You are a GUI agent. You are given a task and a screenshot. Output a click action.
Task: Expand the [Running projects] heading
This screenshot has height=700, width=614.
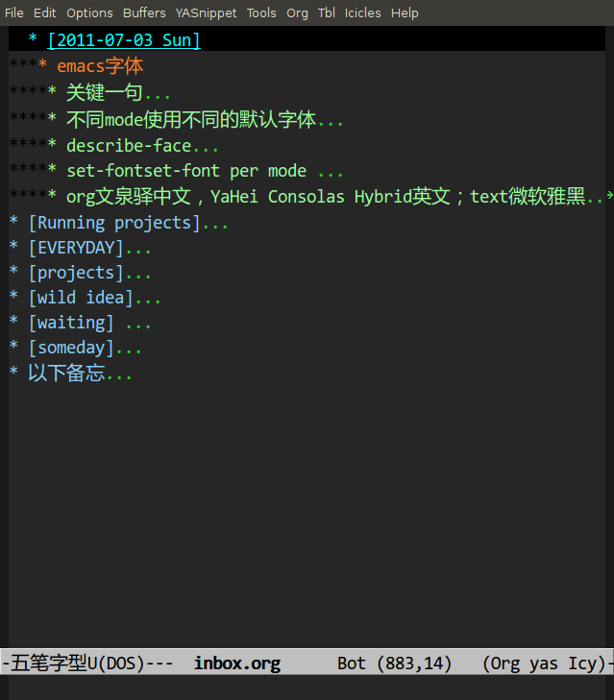pos(114,223)
